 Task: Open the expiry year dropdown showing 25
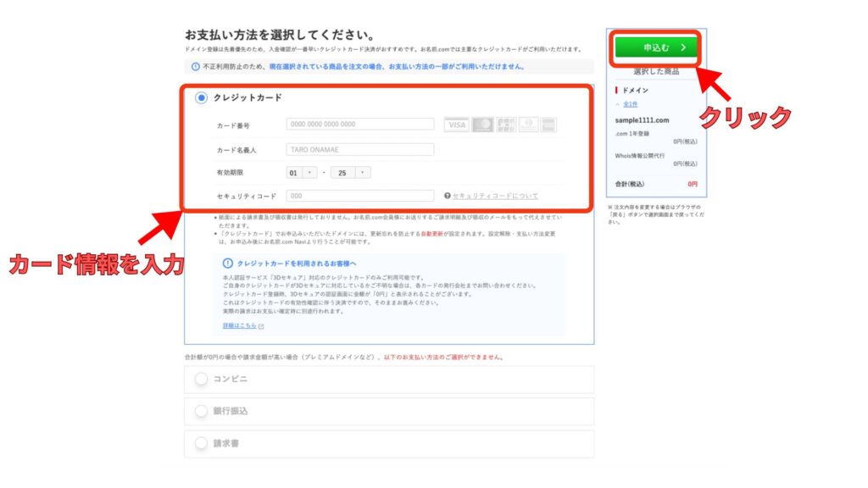point(350,173)
